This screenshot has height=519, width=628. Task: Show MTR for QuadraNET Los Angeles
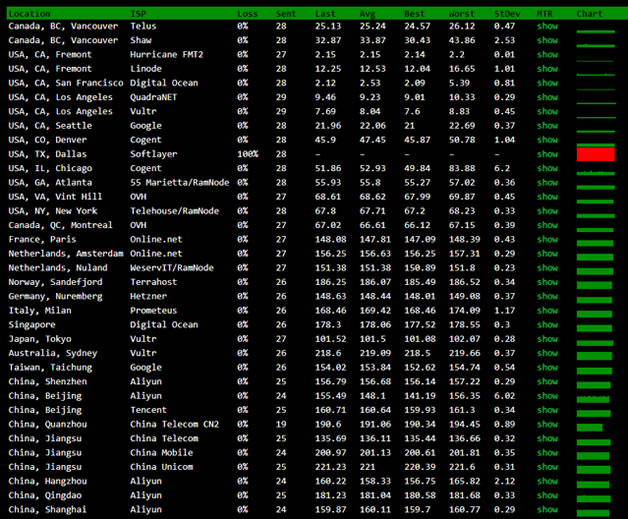pyautogui.click(x=547, y=97)
